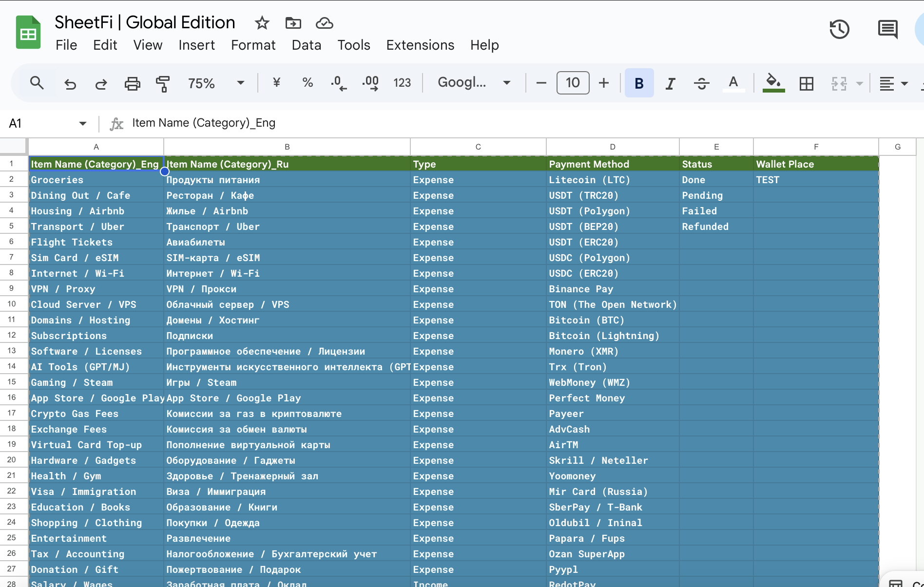Click the Redo arrow icon
Viewport: 924px width, 587px height.
click(101, 83)
